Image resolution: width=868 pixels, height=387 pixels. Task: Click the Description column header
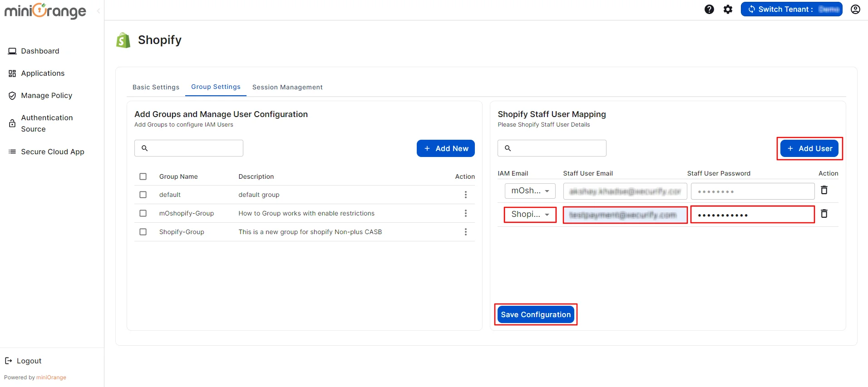point(256,176)
